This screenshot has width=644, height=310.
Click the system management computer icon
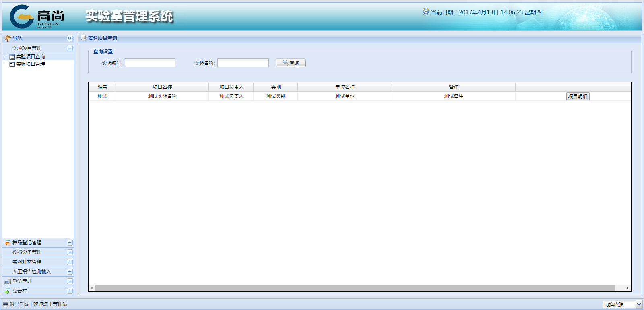coord(8,281)
